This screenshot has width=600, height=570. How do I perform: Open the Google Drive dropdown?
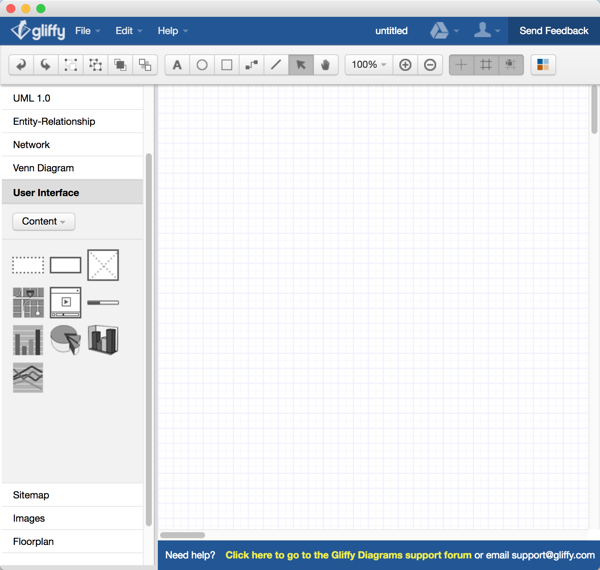(444, 31)
